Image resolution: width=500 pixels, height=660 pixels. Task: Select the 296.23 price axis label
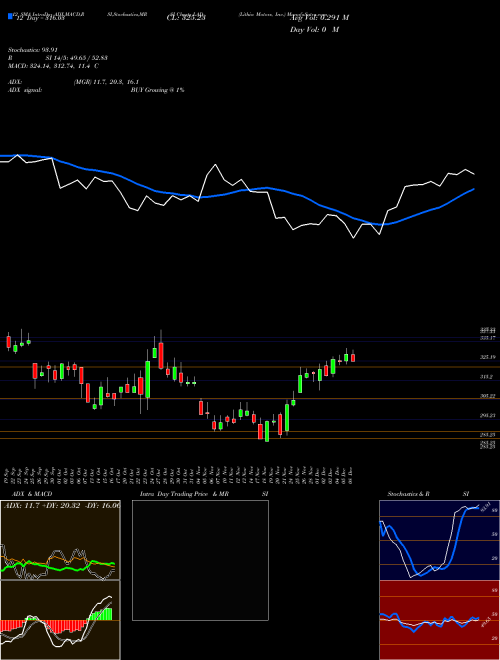[488, 415]
